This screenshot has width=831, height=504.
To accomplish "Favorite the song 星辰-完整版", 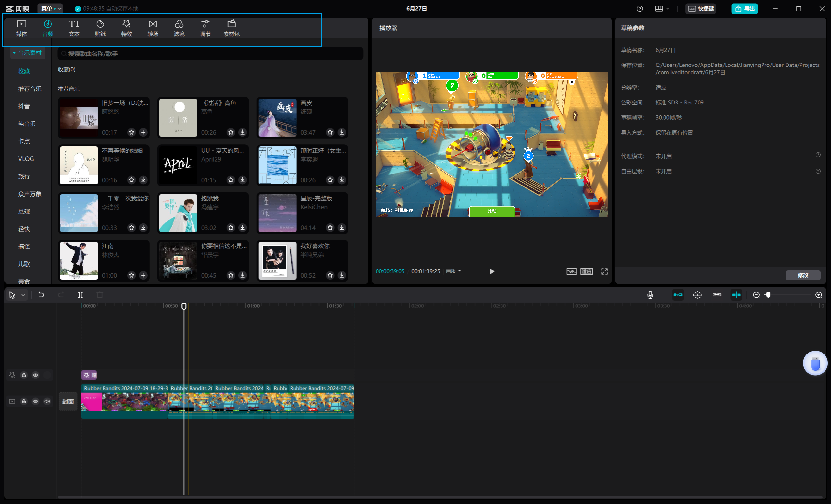I will click(330, 228).
